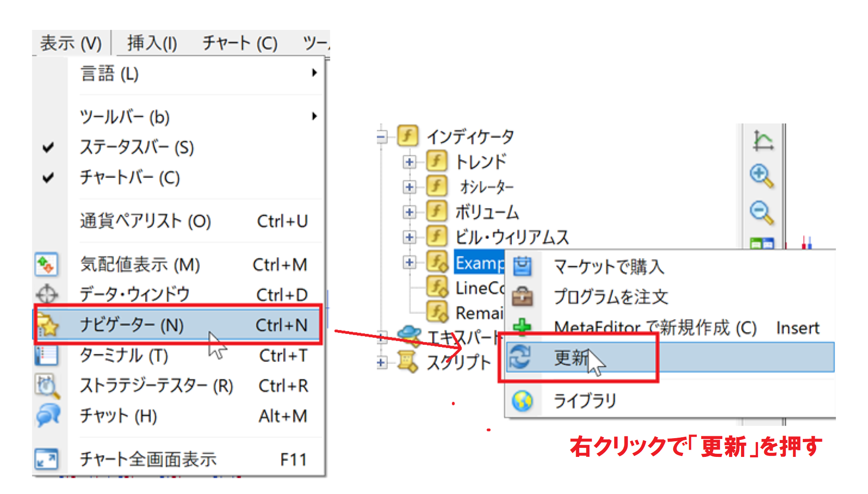Image resolution: width=868 pixels, height=494 pixels.
Task: Collapse the インディケータ tree node
Action: (381, 136)
